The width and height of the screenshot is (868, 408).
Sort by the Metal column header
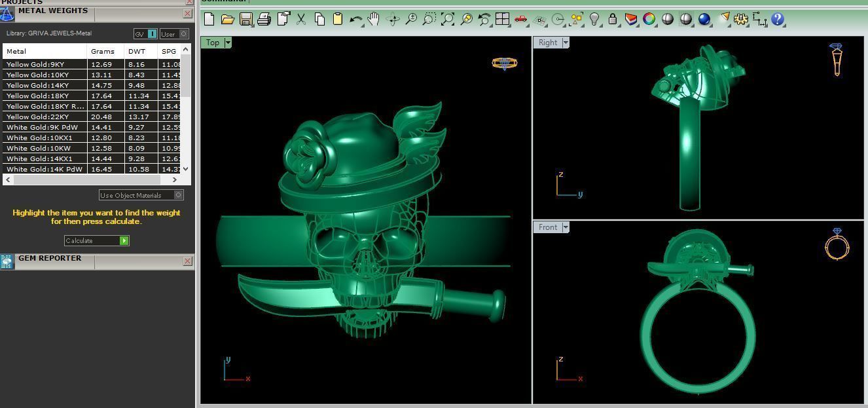coord(45,51)
